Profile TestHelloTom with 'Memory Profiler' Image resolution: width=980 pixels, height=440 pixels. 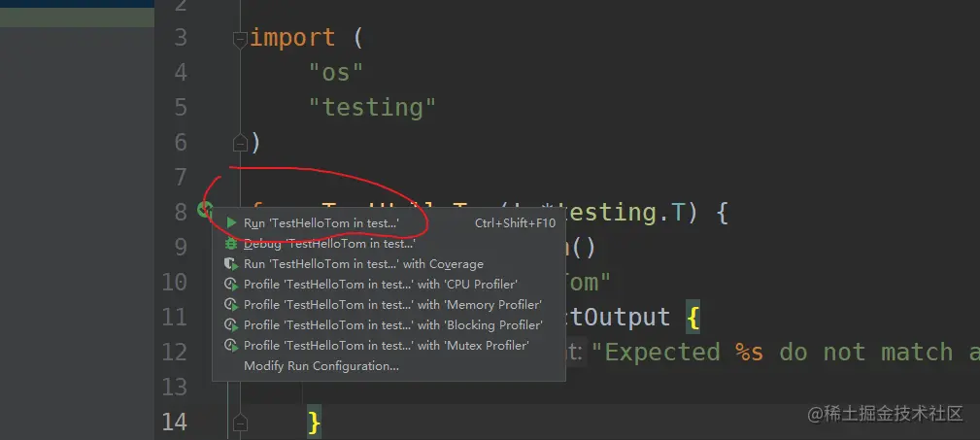tap(389, 305)
